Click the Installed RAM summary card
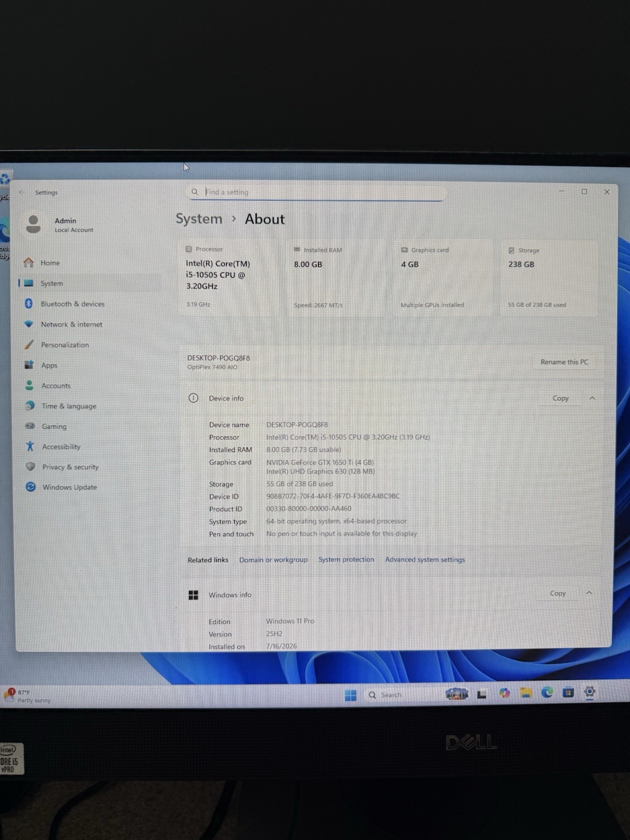The width and height of the screenshot is (630, 840). [x=335, y=277]
